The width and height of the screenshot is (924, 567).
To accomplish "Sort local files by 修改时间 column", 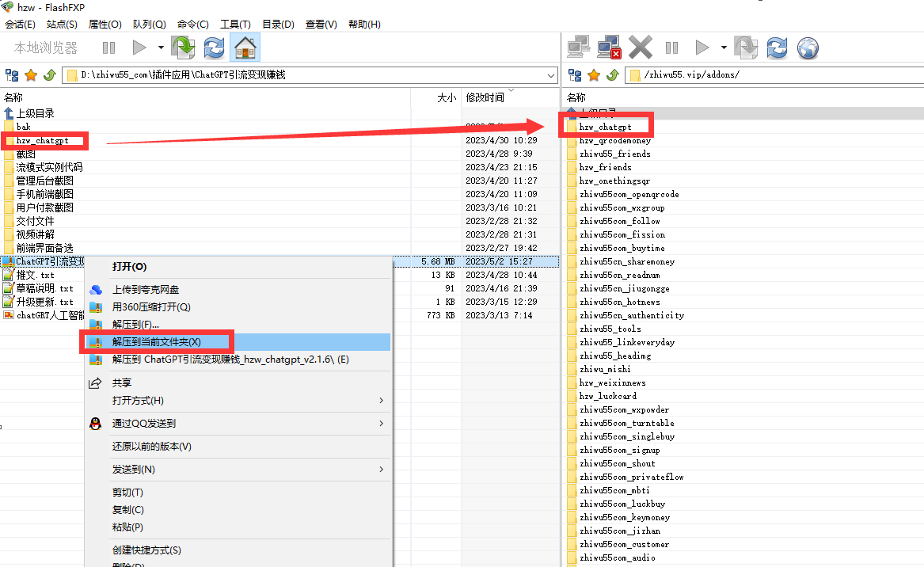I will pos(485,97).
